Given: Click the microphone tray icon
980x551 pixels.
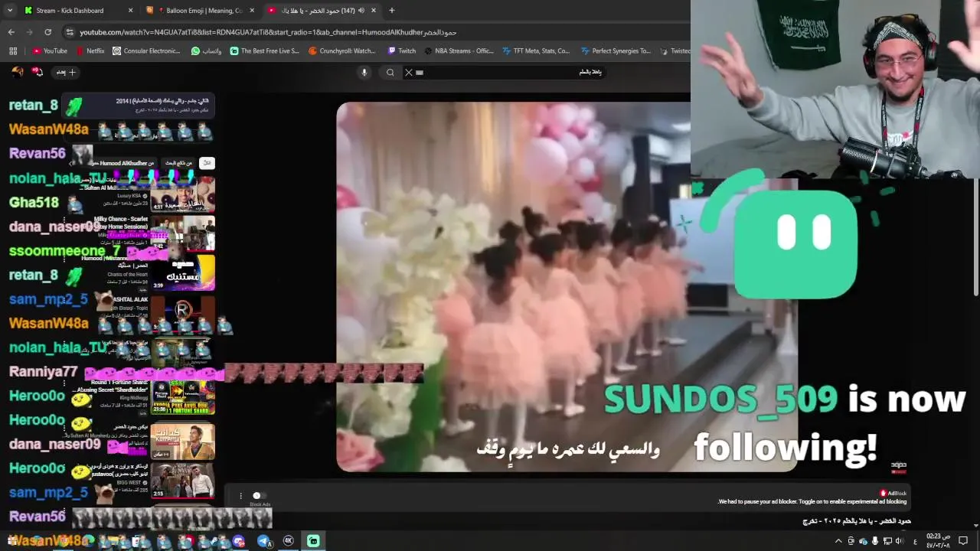Looking at the screenshot, I should (875, 541).
